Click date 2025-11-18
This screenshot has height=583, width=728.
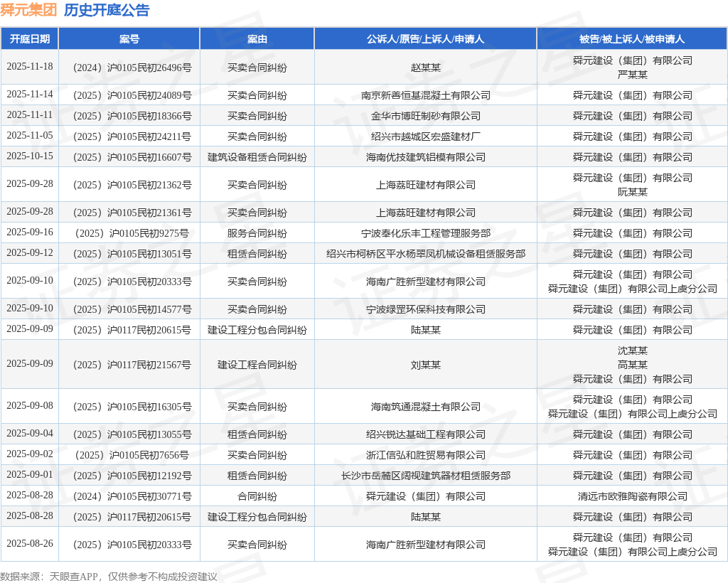click(x=30, y=66)
